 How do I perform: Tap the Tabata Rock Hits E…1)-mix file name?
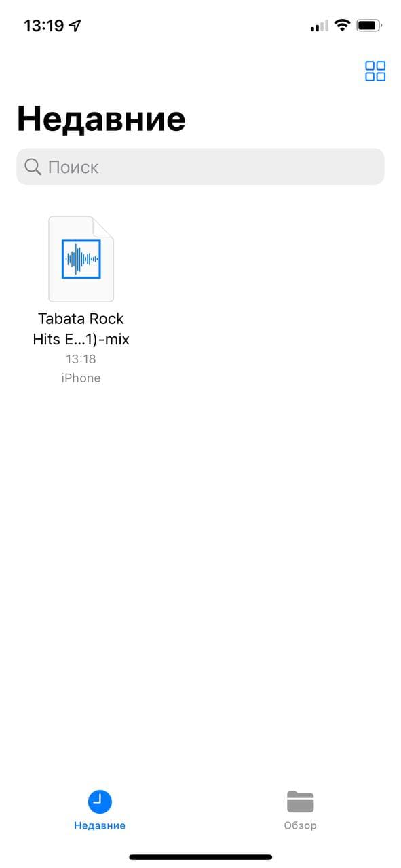81,329
